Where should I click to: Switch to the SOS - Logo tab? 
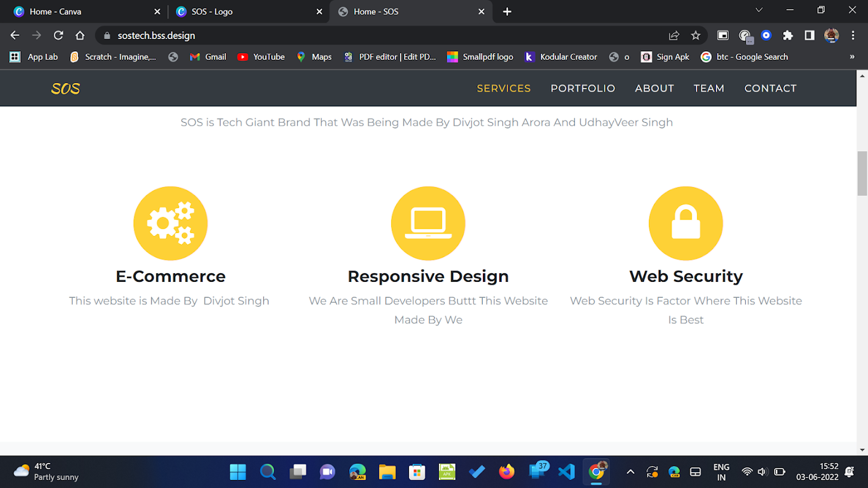[248, 12]
